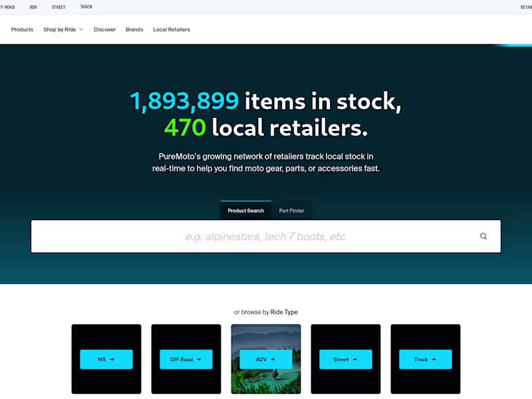Screen dimensions: 532x399
Task: Visit the Brands page
Action: tap(134, 29)
